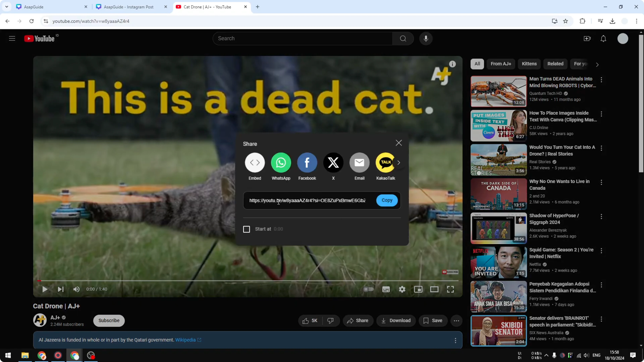Viewport: 644px width, 362px height.
Task: Select the Related filter chip
Action: point(555,64)
